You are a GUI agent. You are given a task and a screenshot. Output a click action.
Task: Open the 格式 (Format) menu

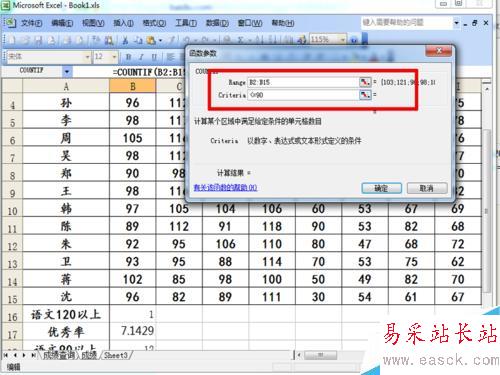coord(154,23)
